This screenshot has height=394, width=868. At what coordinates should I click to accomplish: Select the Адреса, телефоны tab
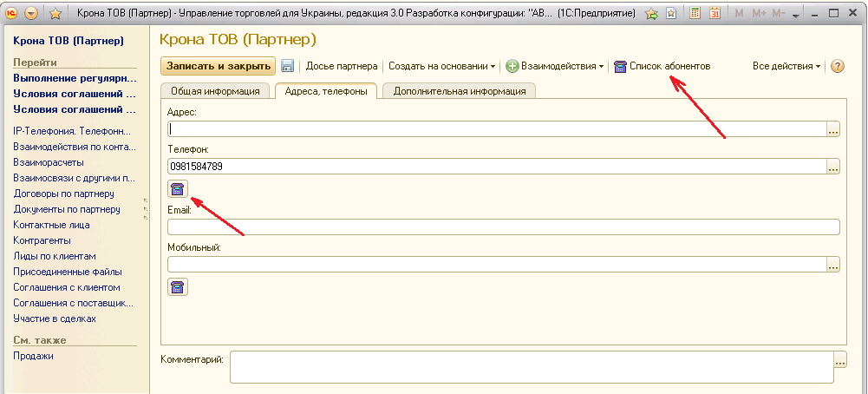pyautogui.click(x=325, y=91)
